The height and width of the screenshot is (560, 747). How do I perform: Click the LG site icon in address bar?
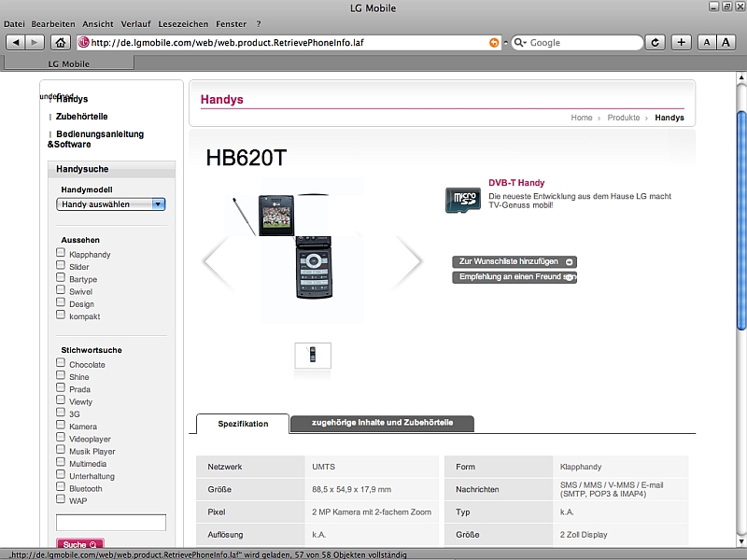coord(83,42)
